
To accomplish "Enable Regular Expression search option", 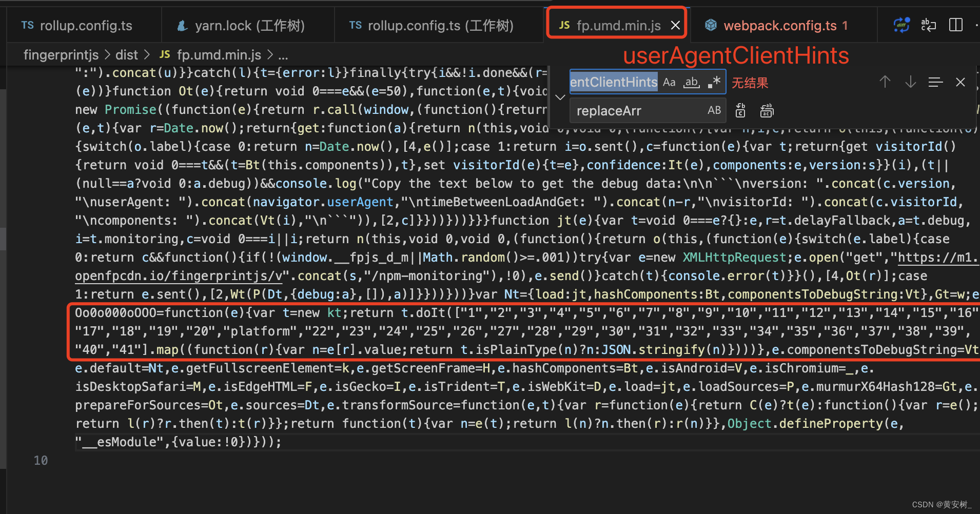I will (x=713, y=82).
